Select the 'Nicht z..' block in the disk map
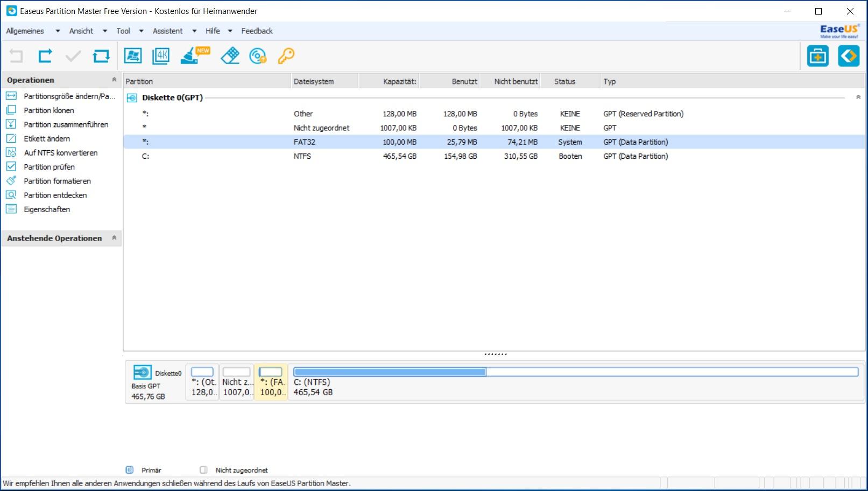The height and width of the screenshot is (491, 868). [x=237, y=382]
